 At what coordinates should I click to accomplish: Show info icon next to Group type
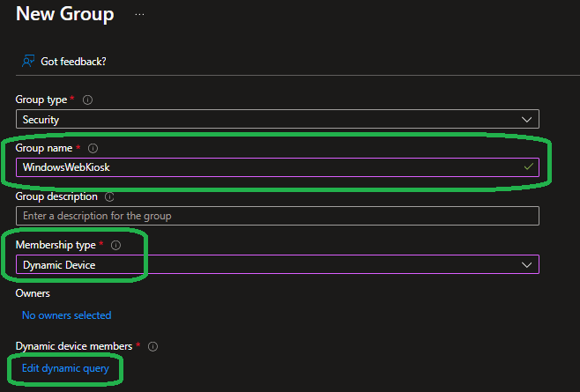[87, 100]
